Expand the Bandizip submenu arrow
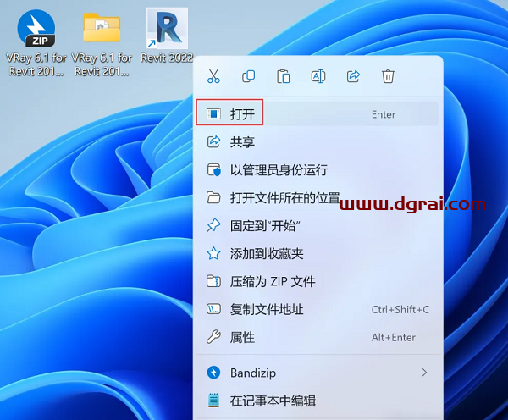The image size is (508, 420). coord(424,373)
